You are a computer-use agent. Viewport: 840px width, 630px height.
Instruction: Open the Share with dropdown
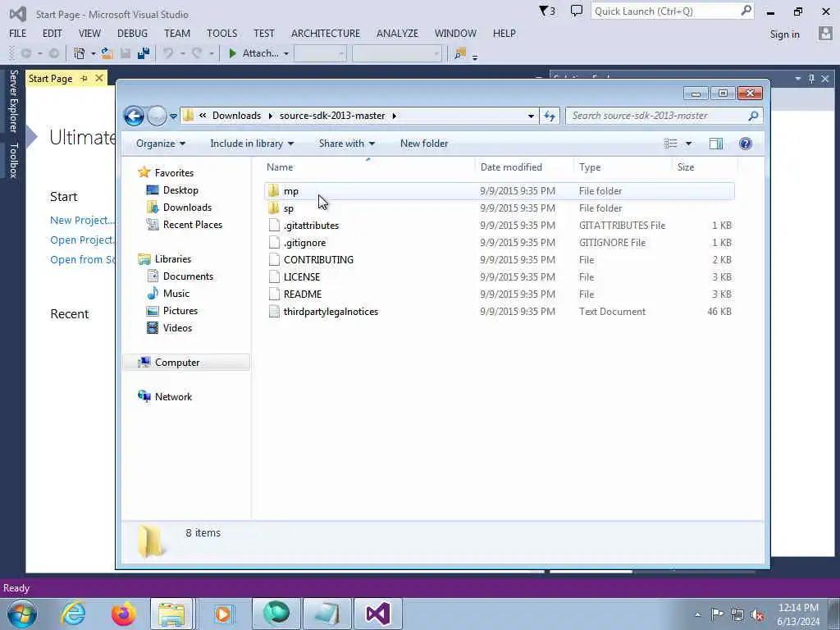point(347,144)
